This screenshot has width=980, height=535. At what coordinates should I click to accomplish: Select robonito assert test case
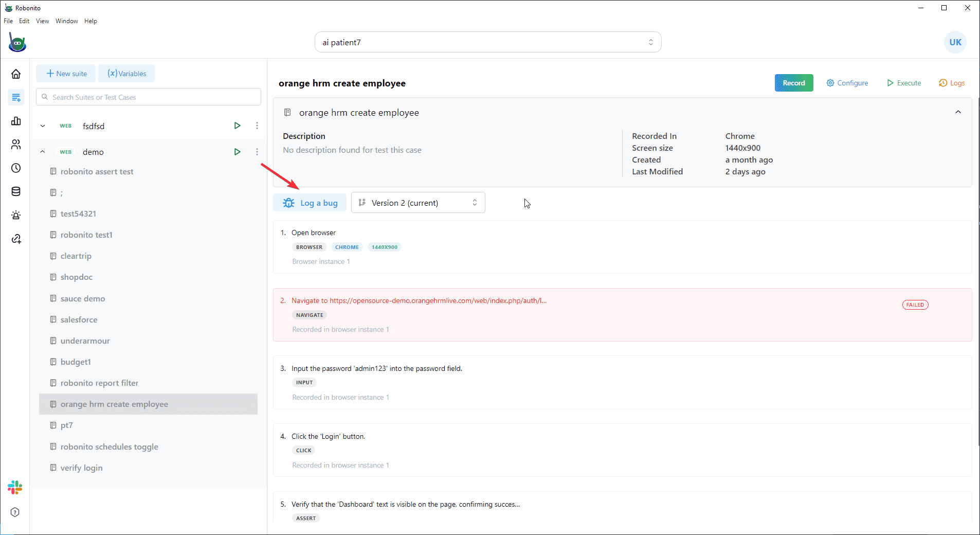(x=148, y=171)
